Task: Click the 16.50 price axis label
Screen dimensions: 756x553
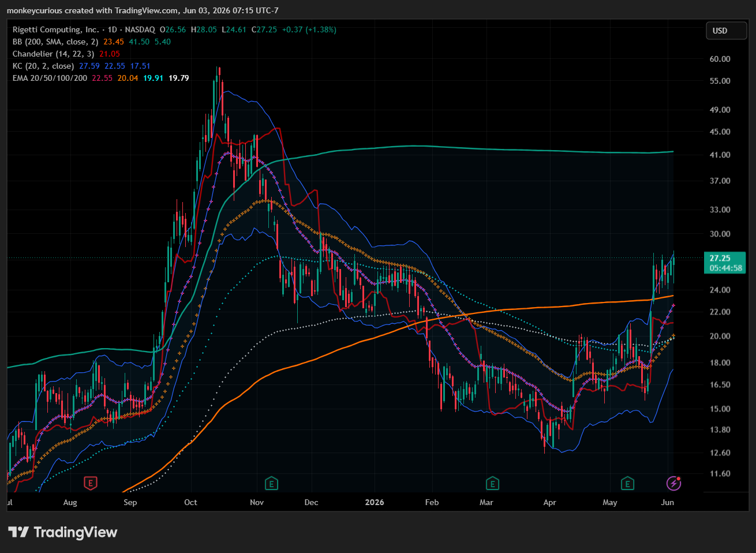Action: click(720, 384)
